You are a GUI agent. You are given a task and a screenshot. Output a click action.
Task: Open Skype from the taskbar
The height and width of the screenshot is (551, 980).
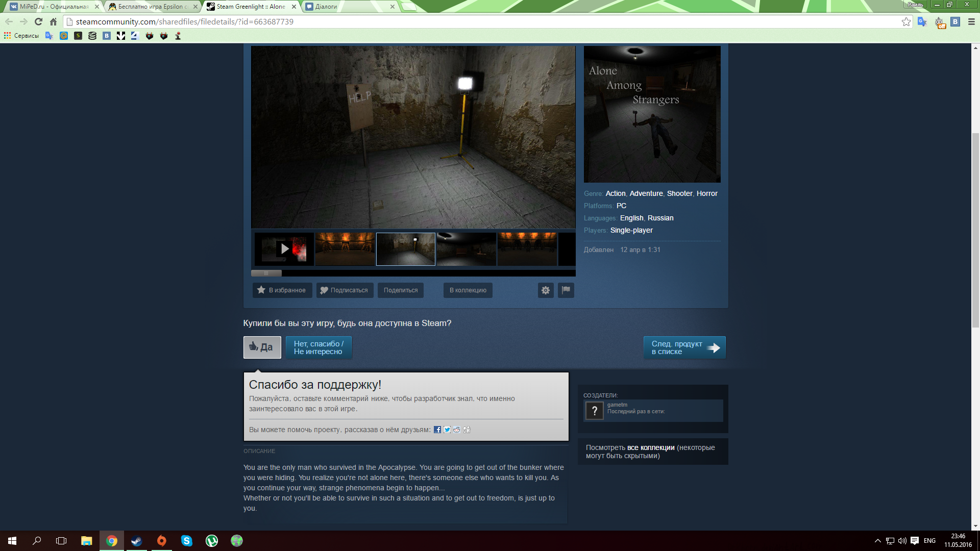[x=187, y=541]
